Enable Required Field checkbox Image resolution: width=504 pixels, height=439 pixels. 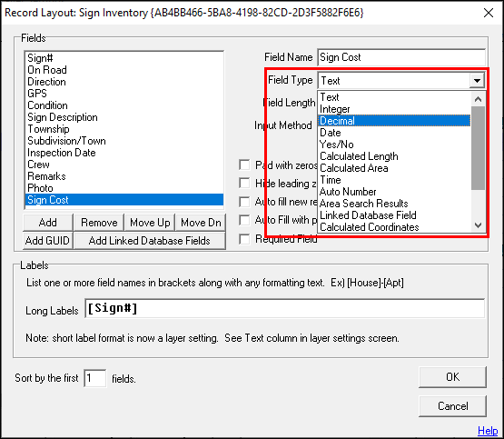coord(244,239)
